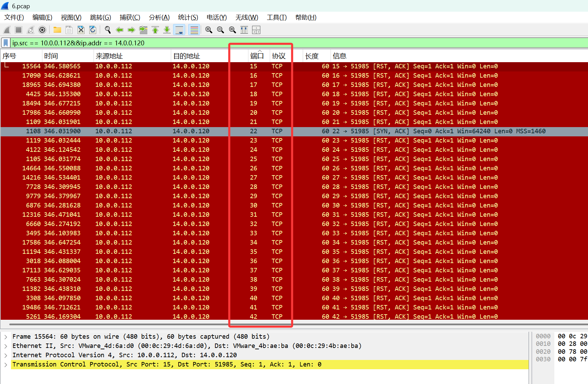Go back to the previous packet
Screen dimensions: 588x384
120,30
